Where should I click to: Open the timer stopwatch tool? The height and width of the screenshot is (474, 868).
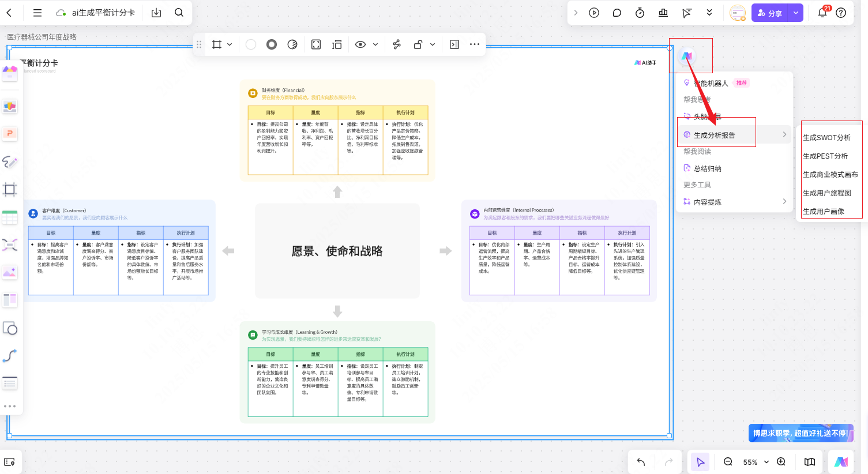(640, 13)
